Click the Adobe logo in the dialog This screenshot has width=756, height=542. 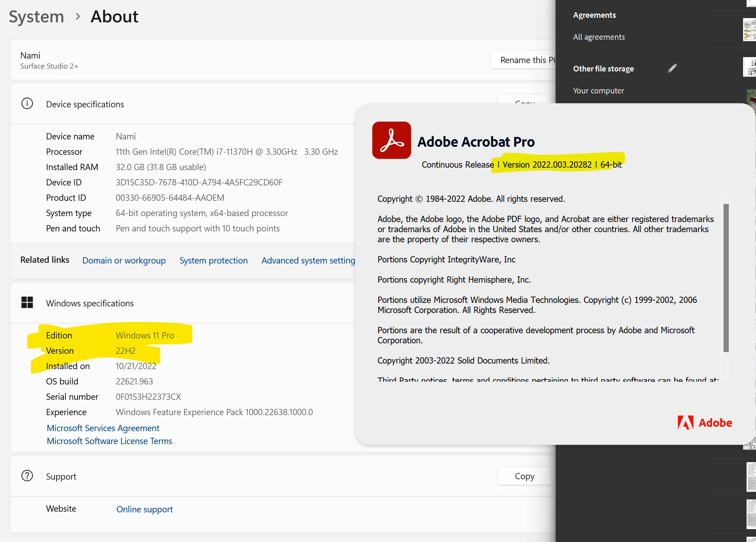[704, 422]
